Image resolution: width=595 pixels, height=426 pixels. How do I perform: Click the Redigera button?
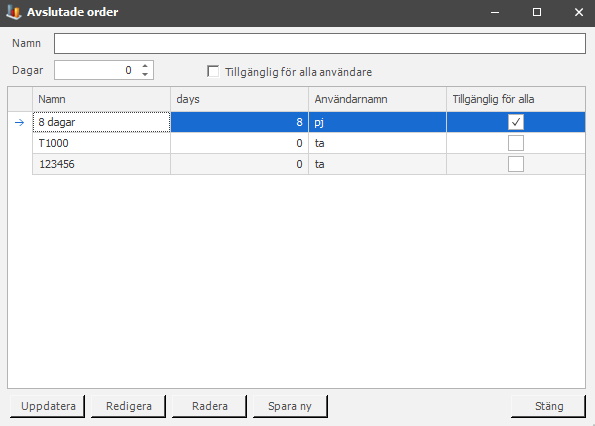pos(128,406)
